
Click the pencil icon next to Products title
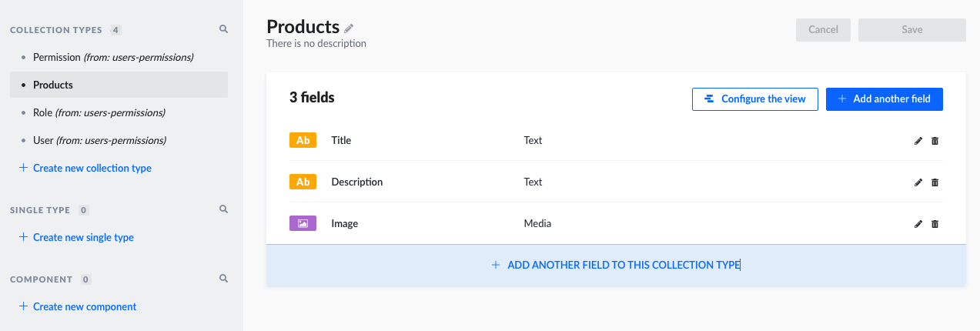coord(349,28)
